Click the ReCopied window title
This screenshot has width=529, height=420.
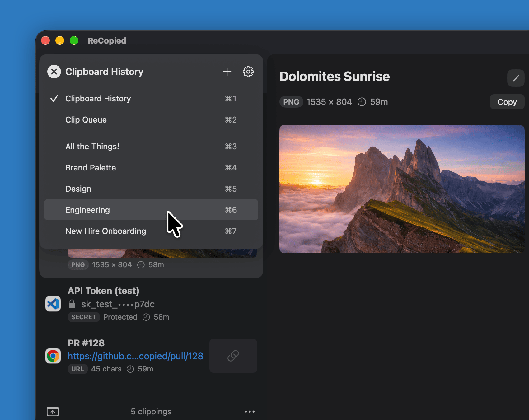[x=107, y=41]
